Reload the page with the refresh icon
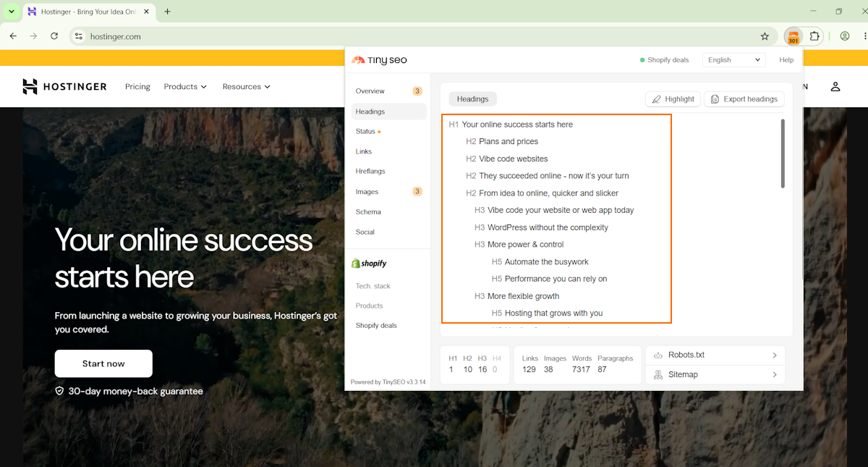 pos(54,36)
